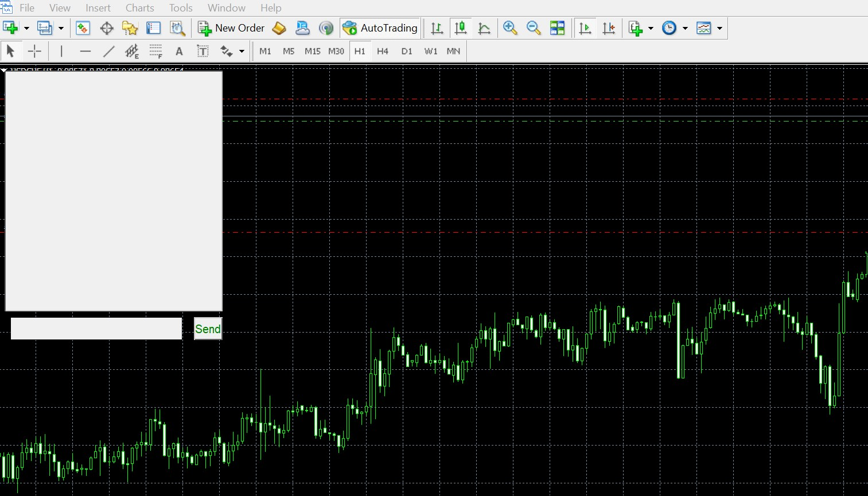Draw a vertical line
Screen dimensions: 868x496
click(x=61, y=51)
